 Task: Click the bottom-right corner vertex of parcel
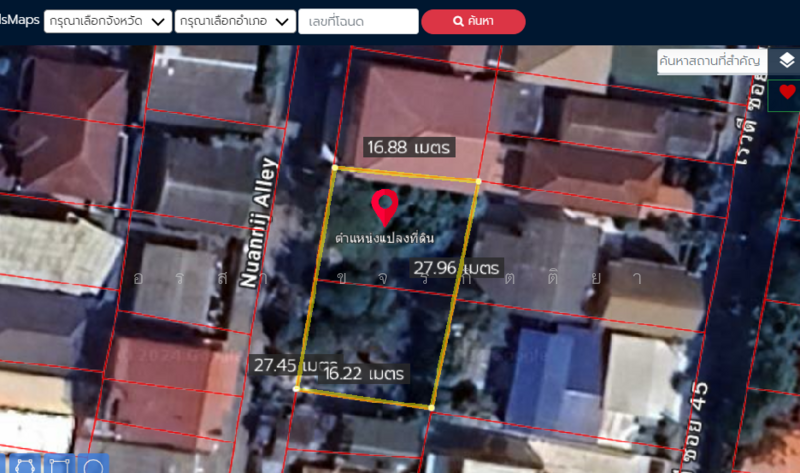coord(431,408)
